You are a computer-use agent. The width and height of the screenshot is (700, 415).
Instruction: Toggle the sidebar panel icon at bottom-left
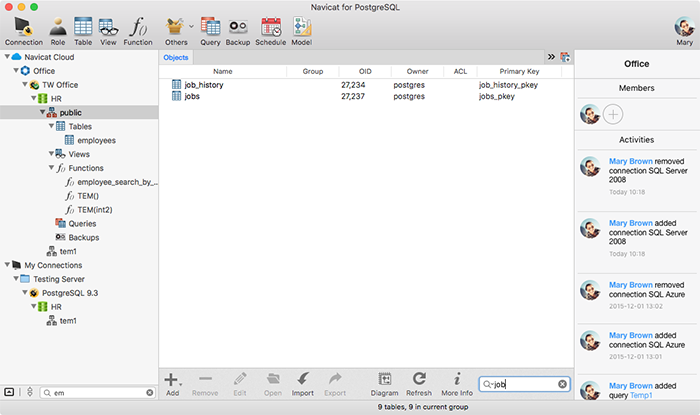[x=9, y=392]
